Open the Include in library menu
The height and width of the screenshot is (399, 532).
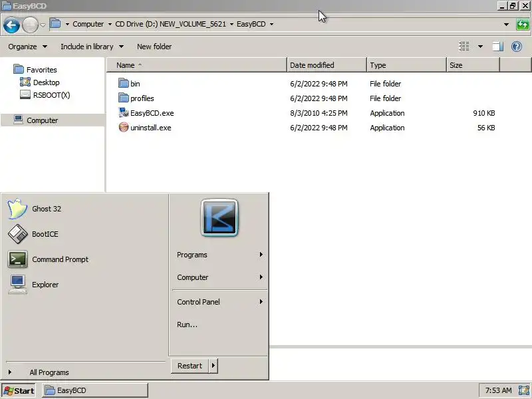(x=92, y=47)
